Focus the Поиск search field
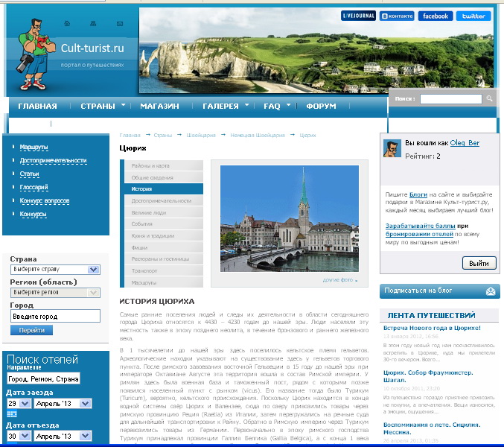The height and width of the screenshot is (447, 504). (x=450, y=99)
